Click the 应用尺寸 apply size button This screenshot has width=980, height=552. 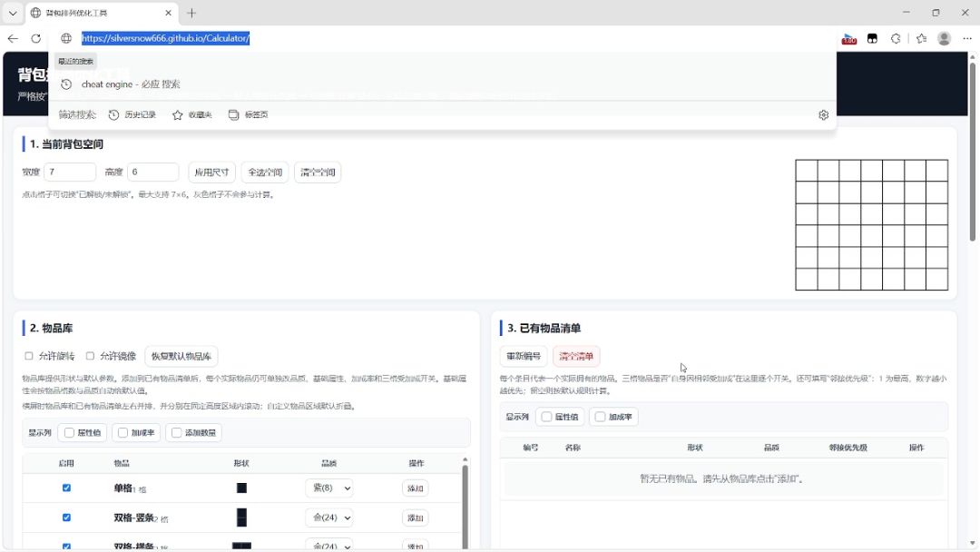[x=211, y=172]
